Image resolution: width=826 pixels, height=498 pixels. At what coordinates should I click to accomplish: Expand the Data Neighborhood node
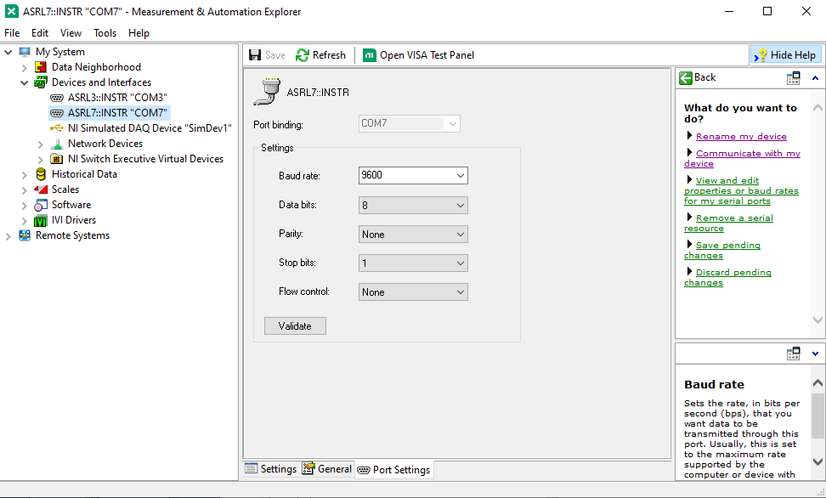[x=24, y=67]
